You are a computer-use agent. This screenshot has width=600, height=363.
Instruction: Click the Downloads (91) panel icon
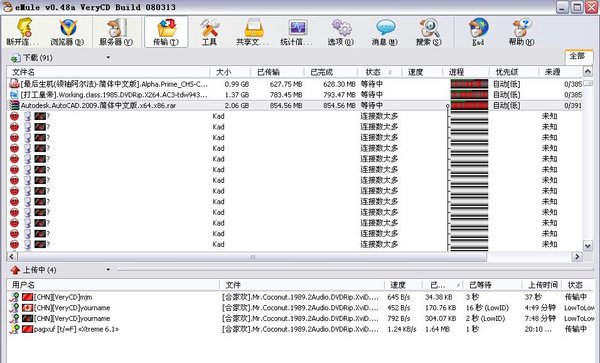point(16,58)
